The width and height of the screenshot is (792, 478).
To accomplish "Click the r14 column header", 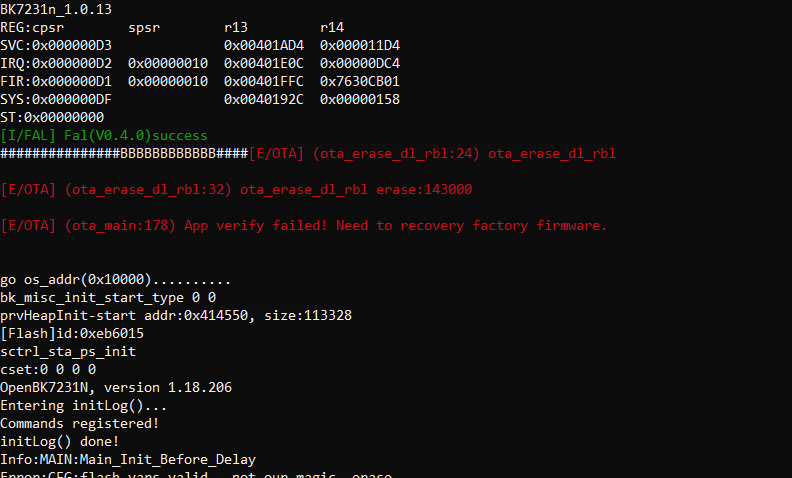I will pyautogui.click(x=332, y=27).
